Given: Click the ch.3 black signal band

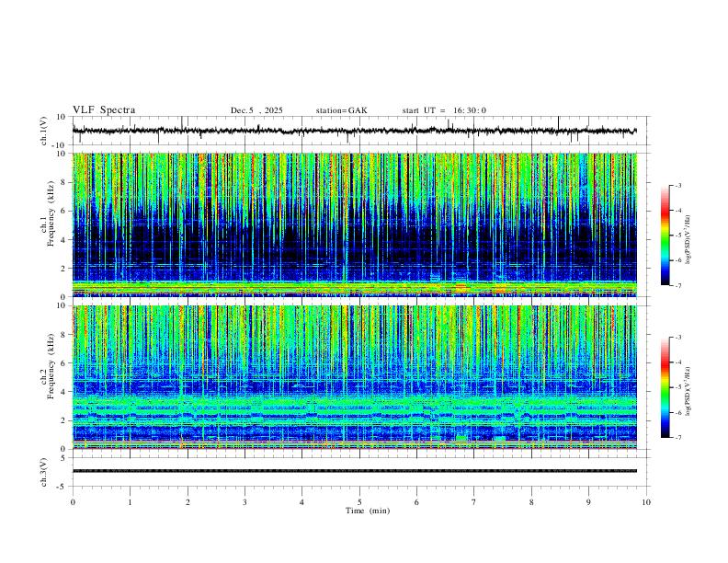Looking at the screenshot, I should pyautogui.click(x=354, y=471).
